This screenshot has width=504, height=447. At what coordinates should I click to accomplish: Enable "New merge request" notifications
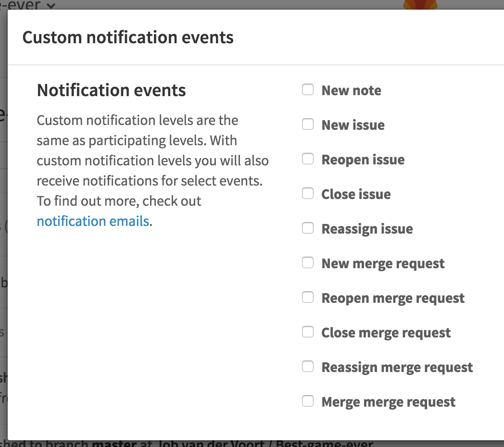[x=307, y=262]
